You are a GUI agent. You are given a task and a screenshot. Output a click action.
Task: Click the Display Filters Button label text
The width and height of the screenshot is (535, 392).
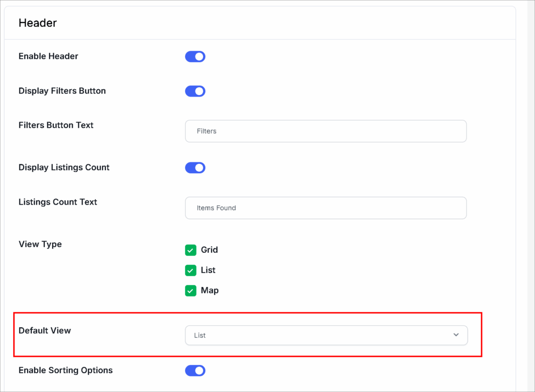pos(62,91)
